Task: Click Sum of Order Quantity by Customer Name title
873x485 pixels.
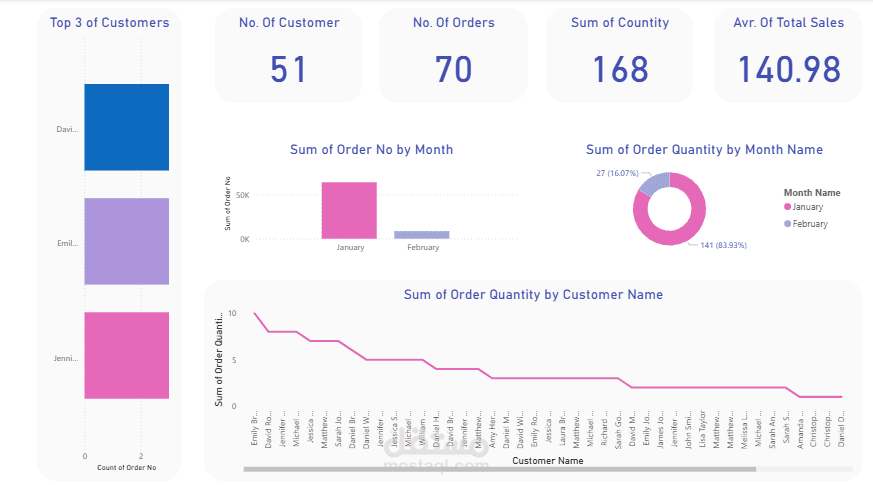Action: point(533,295)
